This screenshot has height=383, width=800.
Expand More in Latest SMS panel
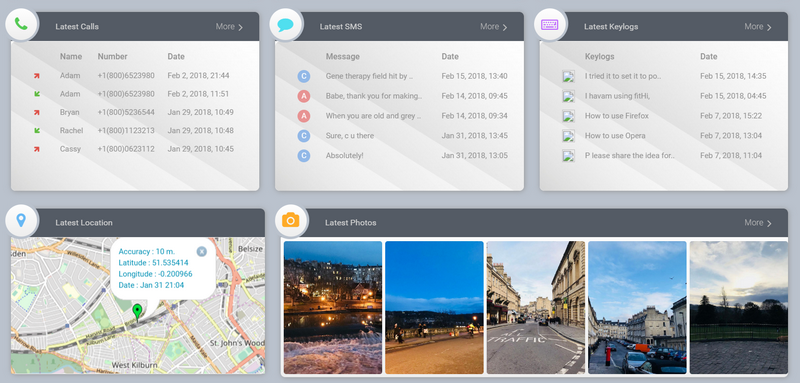click(x=493, y=27)
